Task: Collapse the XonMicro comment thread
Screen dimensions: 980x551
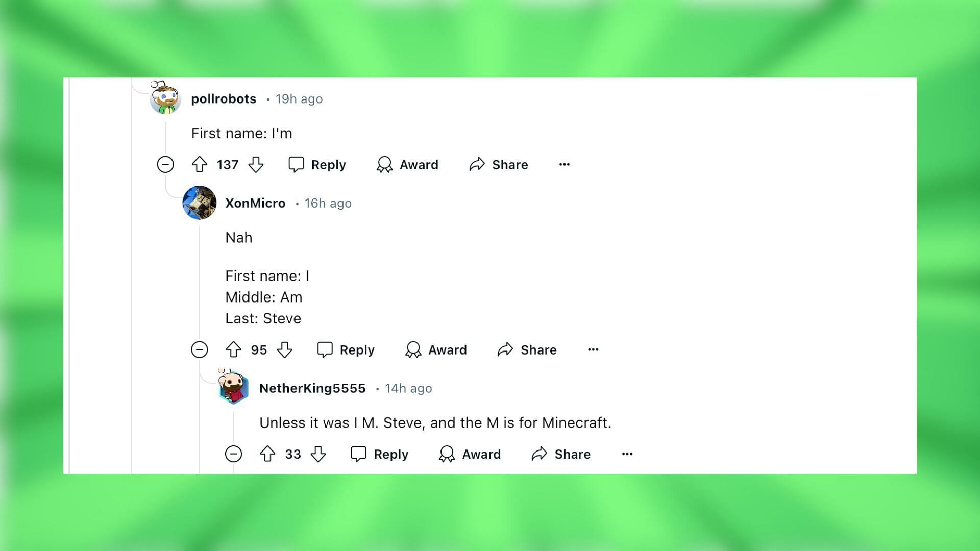Action: tap(200, 349)
